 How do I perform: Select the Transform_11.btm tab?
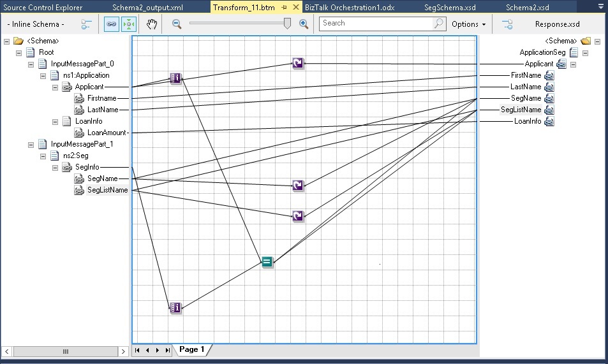244,8
